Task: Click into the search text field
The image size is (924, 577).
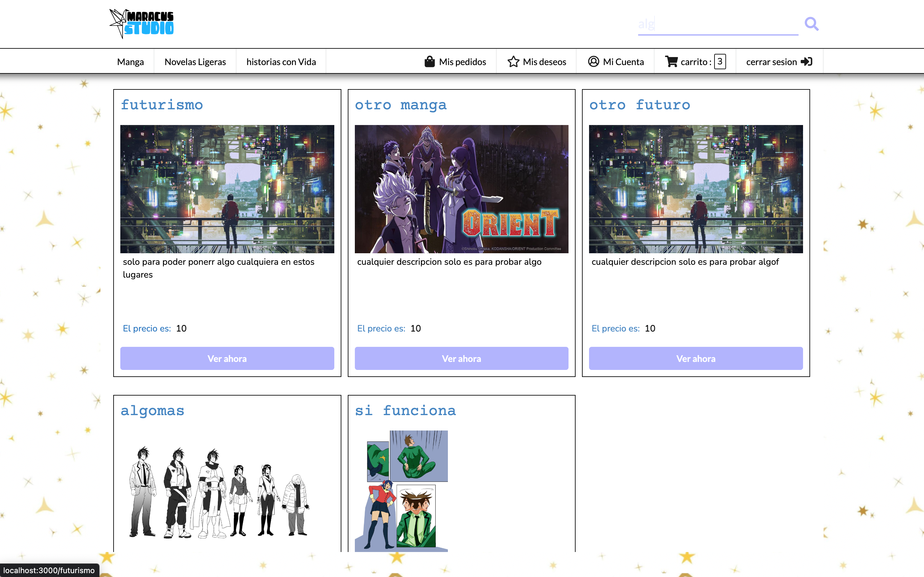Action: click(718, 24)
